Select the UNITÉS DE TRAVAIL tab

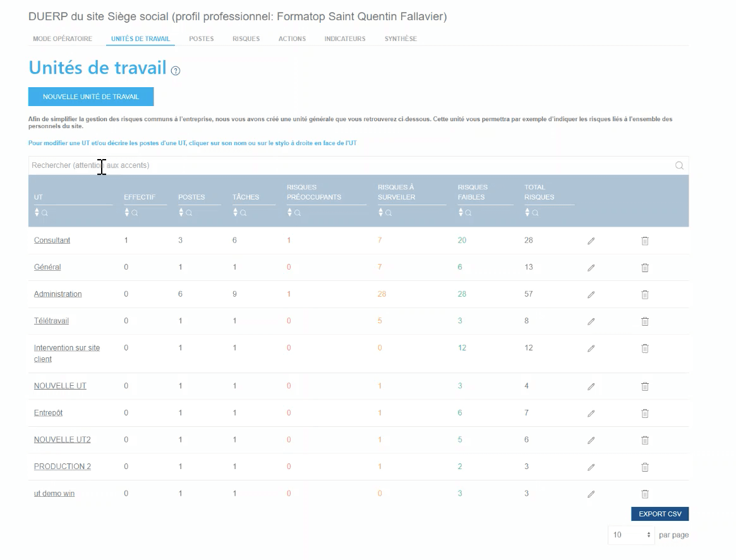[x=140, y=39]
